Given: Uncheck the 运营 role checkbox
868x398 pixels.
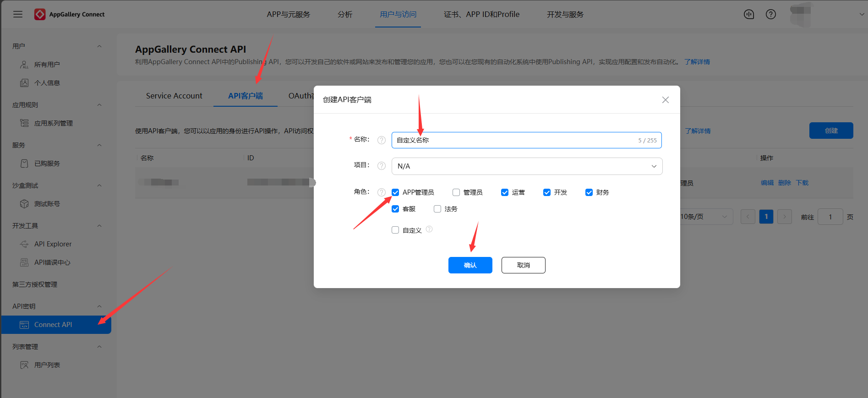Looking at the screenshot, I should [x=505, y=192].
